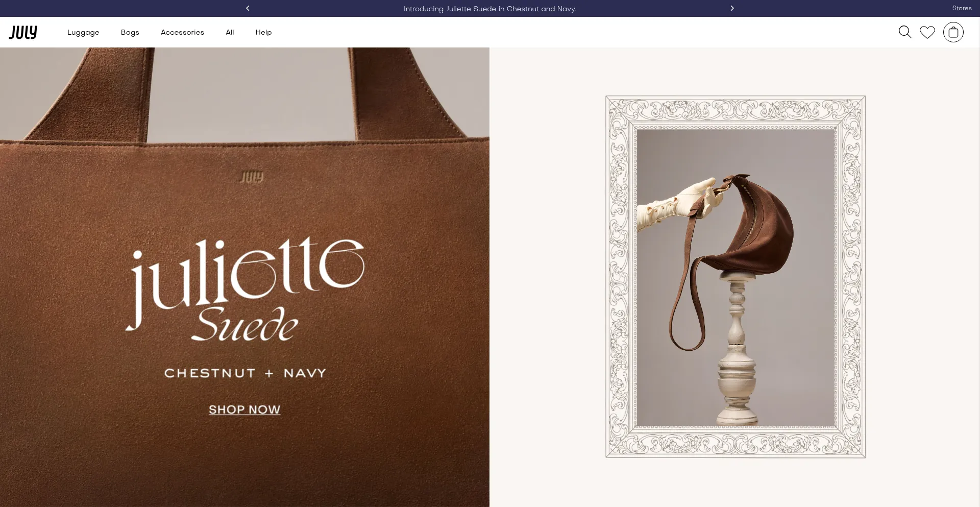Open the search magnifier icon
The height and width of the screenshot is (507, 980).
(x=904, y=32)
